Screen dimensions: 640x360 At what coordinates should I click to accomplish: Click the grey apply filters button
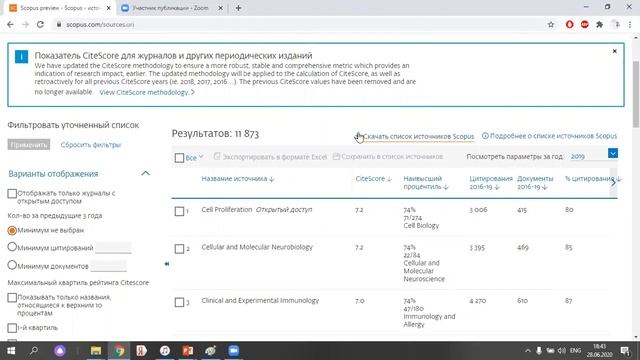click(29, 144)
